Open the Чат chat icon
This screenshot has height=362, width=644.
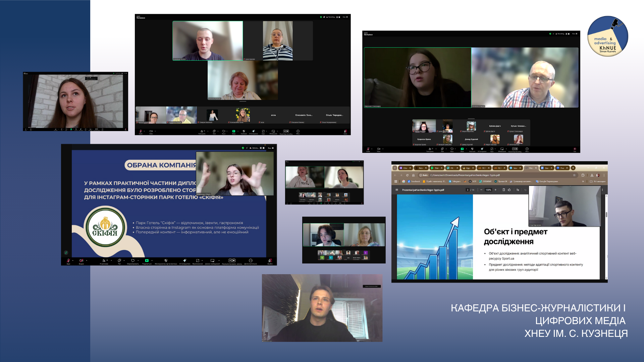point(119,260)
